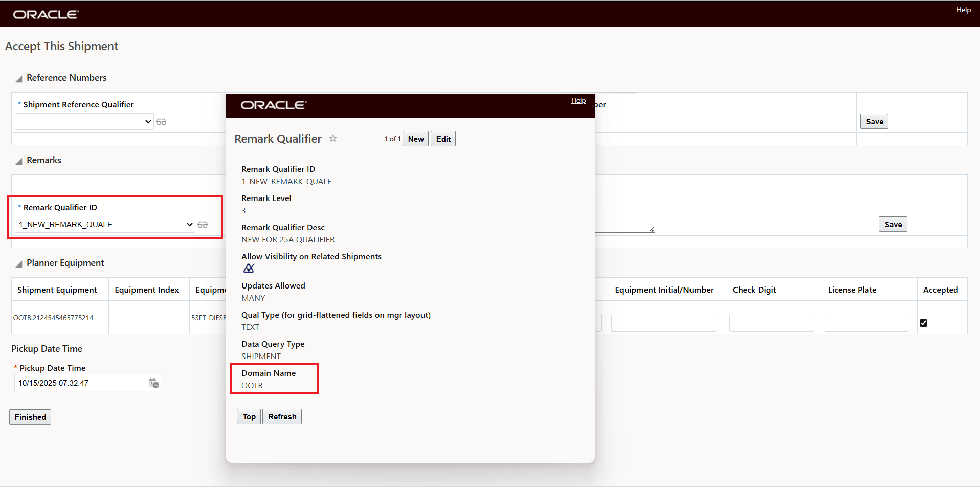The width and height of the screenshot is (980, 487).
Task: Click the "OOTB" Domain Name value
Action: [x=252, y=385]
